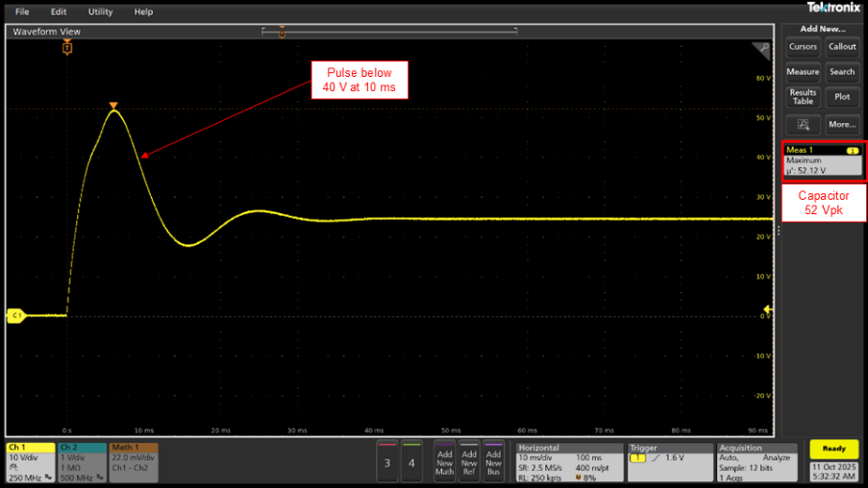This screenshot has width=868, height=488.
Task: Click the trigger position T marker
Action: [66, 48]
